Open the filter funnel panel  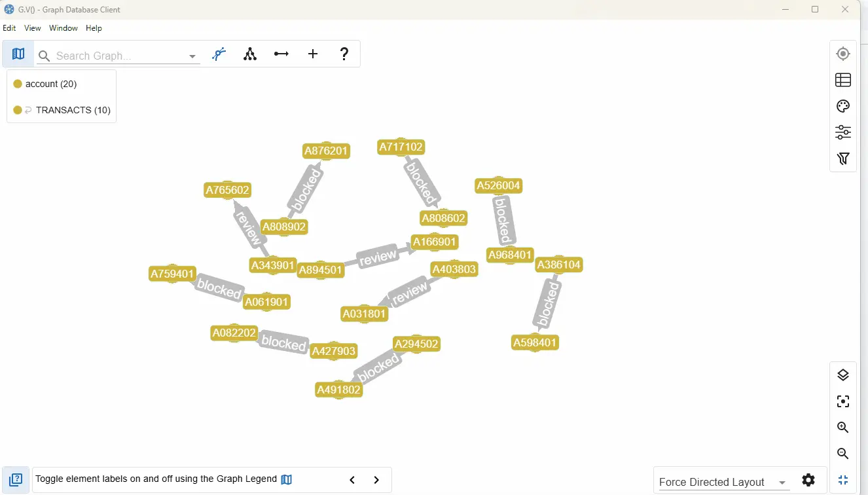pos(842,158)
